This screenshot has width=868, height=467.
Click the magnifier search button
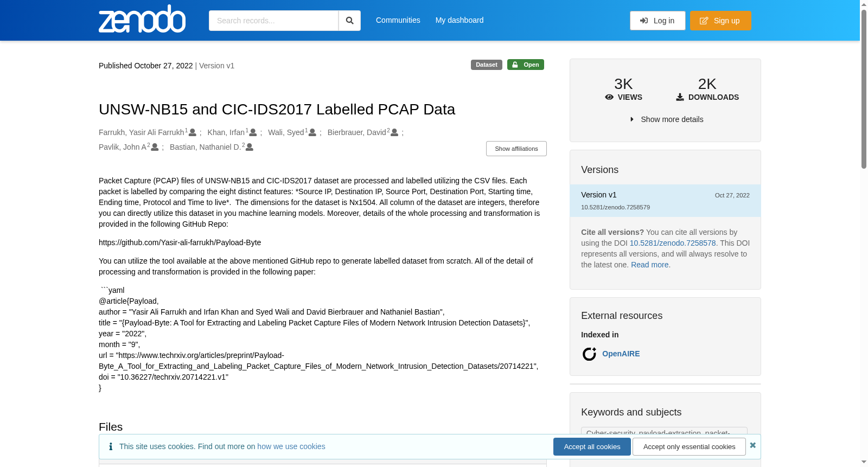349,21
